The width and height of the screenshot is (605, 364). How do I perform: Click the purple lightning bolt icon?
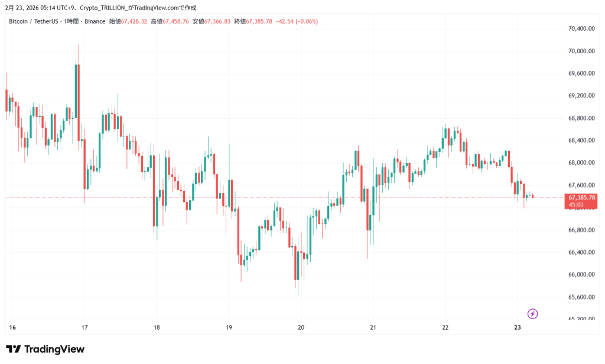pyautogui.click(x=532, y=314)
